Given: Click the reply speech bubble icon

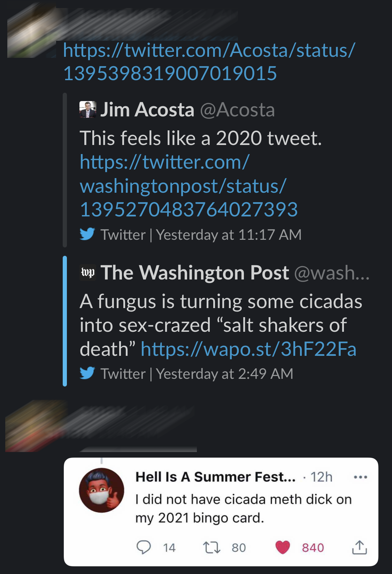Looking at the screenshot, I should [144, 547].
